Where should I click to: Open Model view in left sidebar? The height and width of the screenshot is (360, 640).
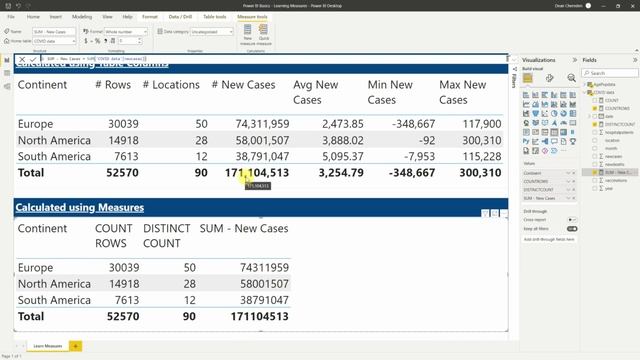tap(7, 86)
